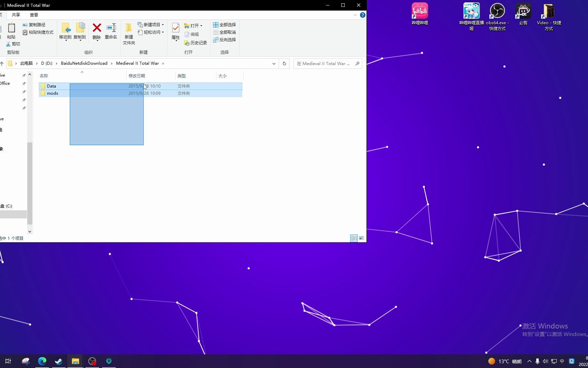Open the 哔哩哔哩 desktop shortcut
Screen dimensions: 588x368
tap(420, 14)
